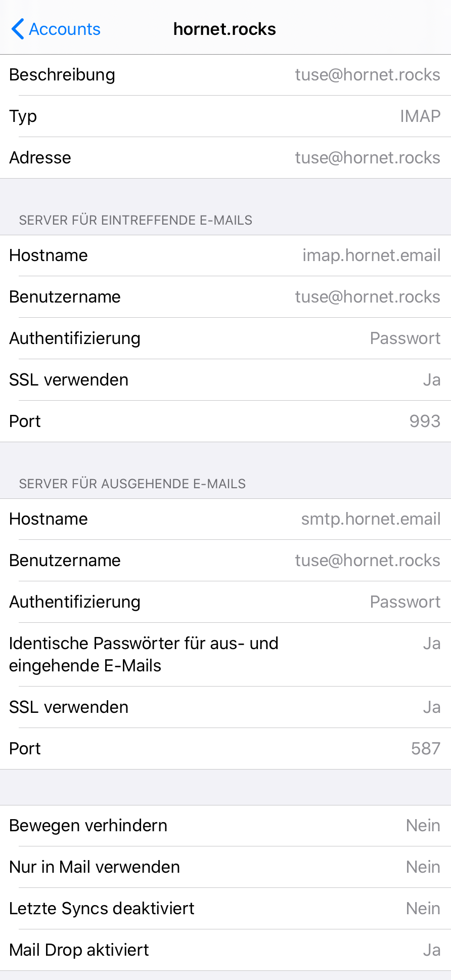Image resolution: width=451 pixels, height=980 pixels.
Task: Tap Benutzername under outgoing mail server
Action: coord(225,561)
